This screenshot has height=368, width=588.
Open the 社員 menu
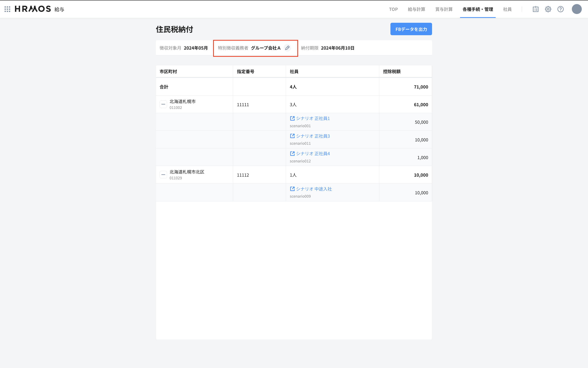click(x=507, y=9)
